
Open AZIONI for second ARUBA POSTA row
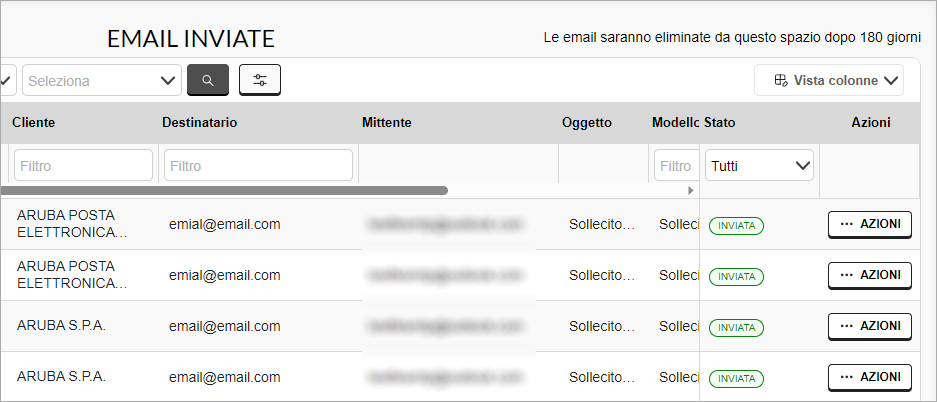[x=869, y=275]
